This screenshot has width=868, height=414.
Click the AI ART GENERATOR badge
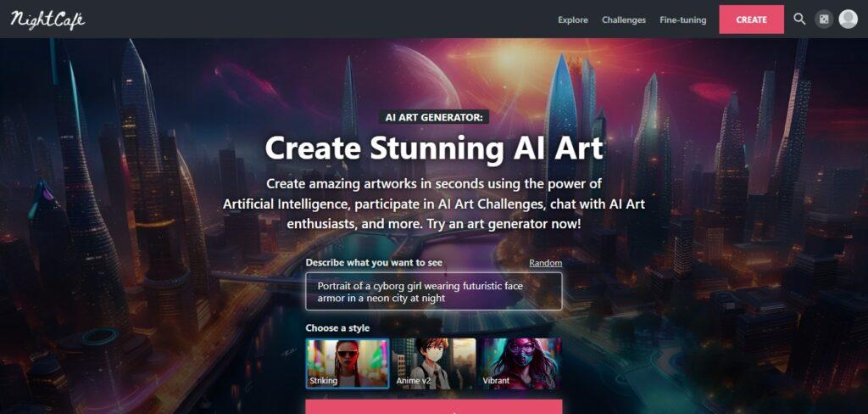click(x=433, y=117)
